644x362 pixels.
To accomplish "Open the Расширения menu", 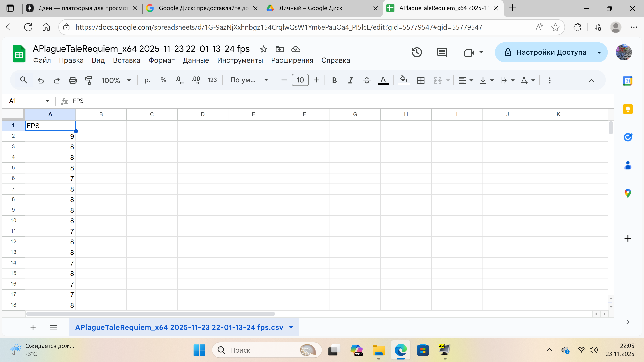I will (x=292, y=61).
